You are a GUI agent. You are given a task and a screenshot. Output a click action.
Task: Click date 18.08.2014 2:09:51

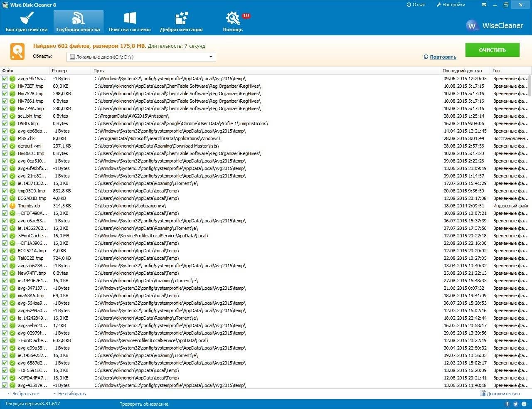(x=463, y=206)
